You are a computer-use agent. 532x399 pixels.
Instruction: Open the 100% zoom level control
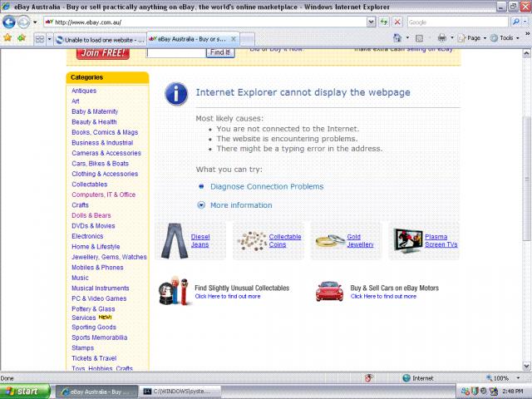click(x=501, y=378)
